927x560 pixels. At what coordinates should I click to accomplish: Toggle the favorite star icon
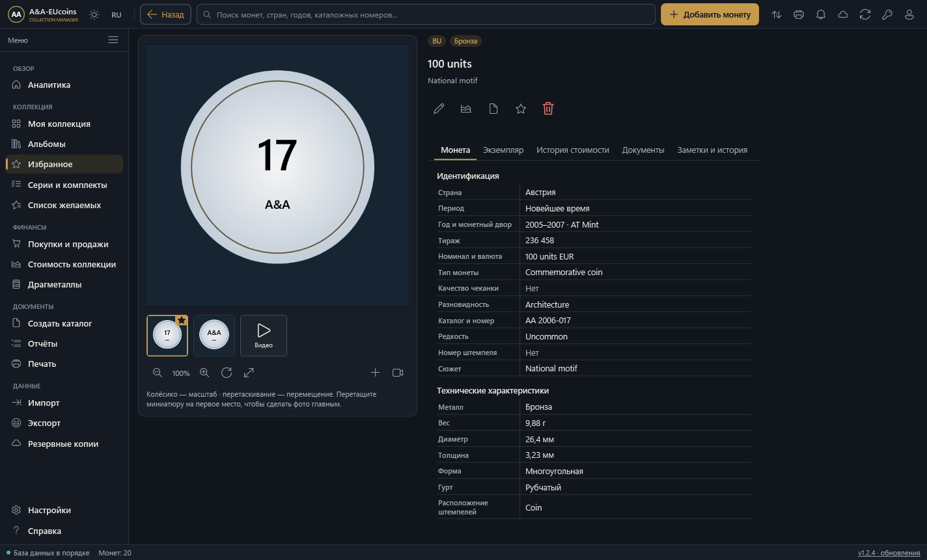[521, 109]
